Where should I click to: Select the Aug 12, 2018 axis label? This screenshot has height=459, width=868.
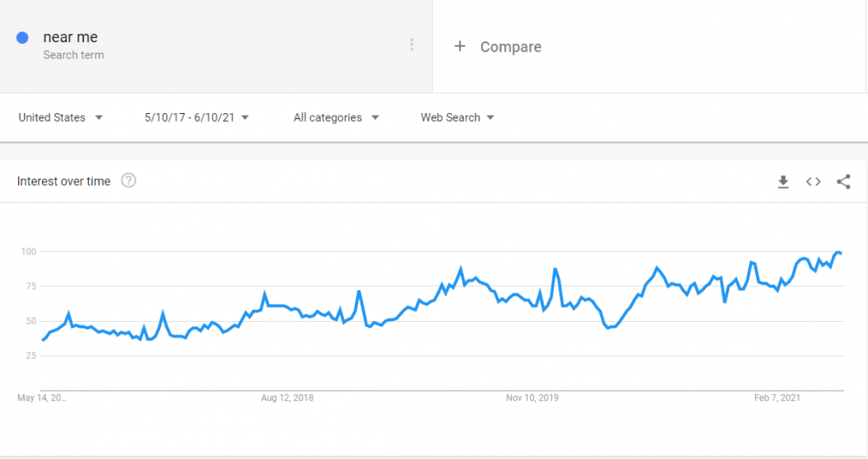pyautogui.click(x=287, y=398)
